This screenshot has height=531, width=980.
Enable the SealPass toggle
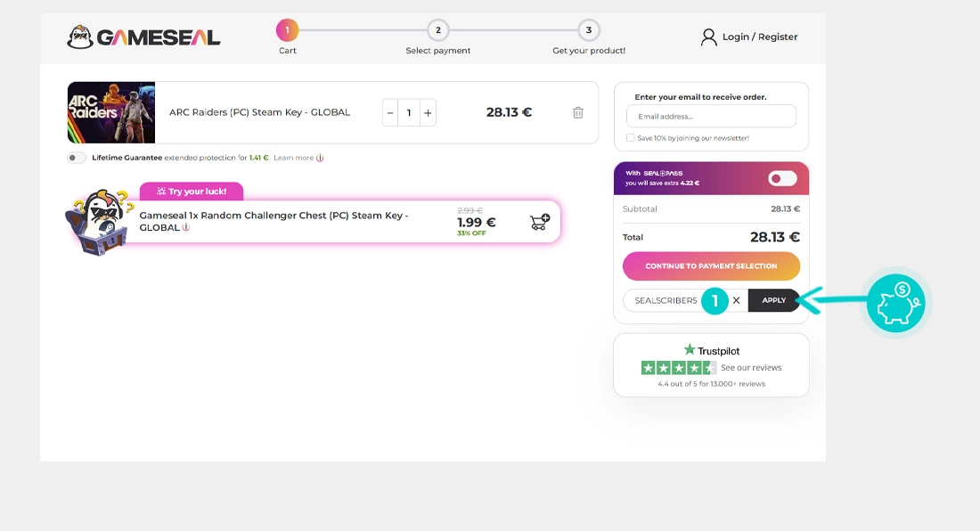coord(782,179)
